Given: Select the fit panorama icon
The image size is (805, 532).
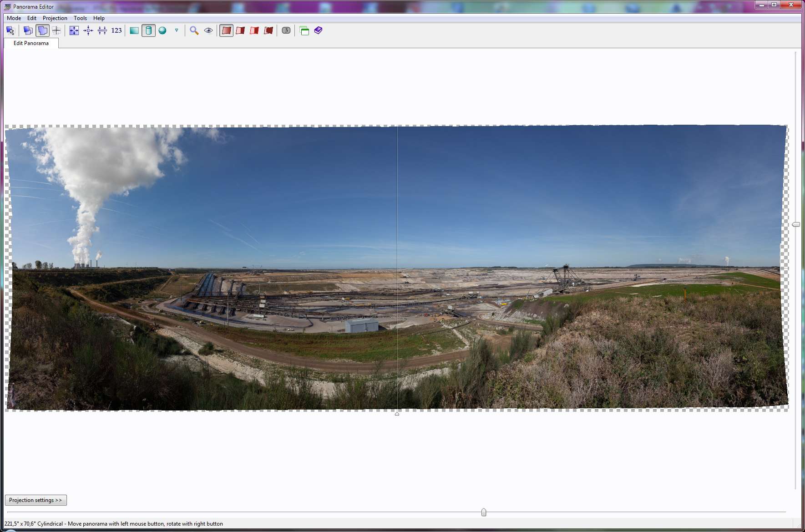Looking at the screenshot, I should pyautogui.click(x=74, y=30).
